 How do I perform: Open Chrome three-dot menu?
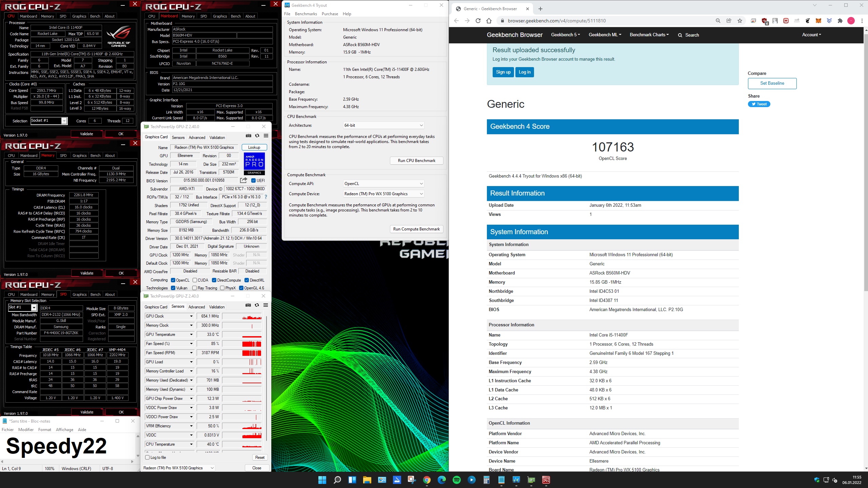[862, 21]
